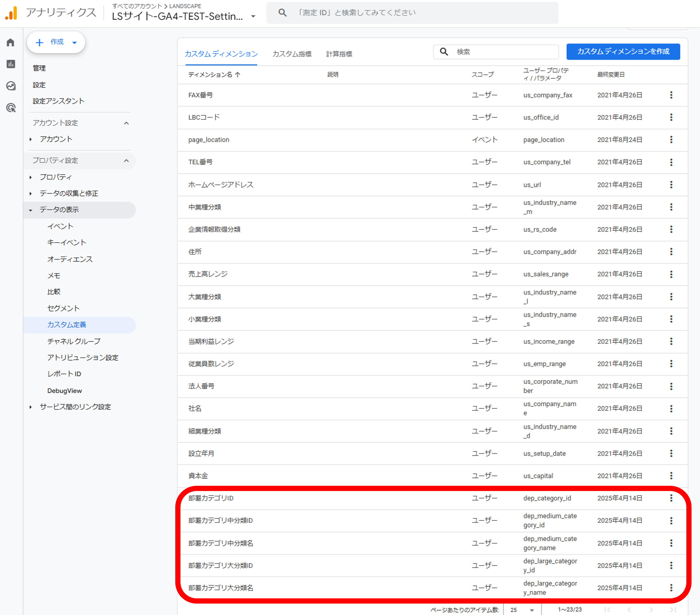Open more options for page_location row
The height and width of the screenshot is (615, 700).
click(x=671, y=139)
